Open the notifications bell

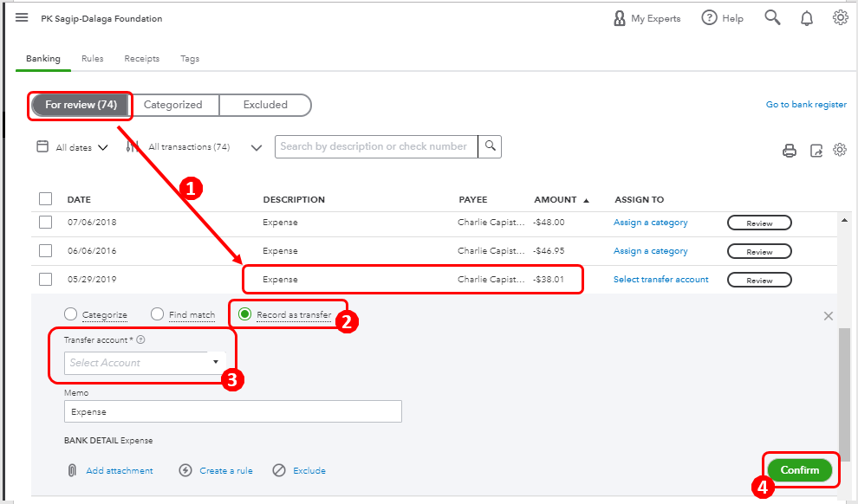[x=807, y=18]
